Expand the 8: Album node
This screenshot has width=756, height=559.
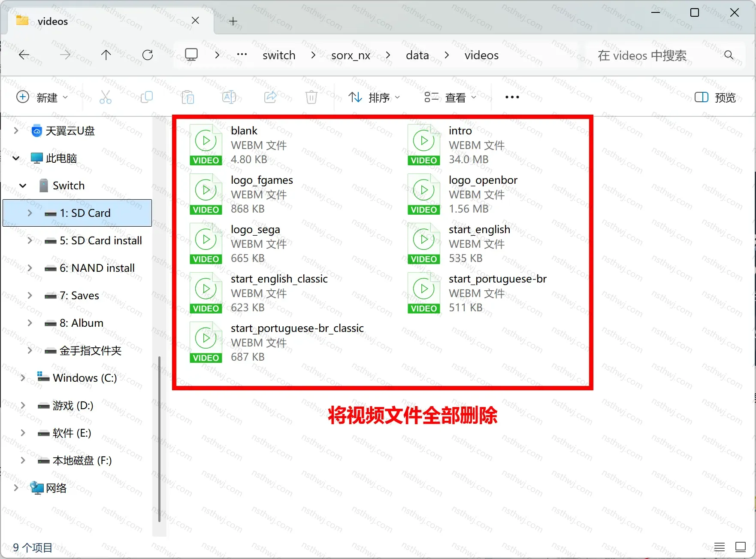pyautogui.click(x=30, y=323)
